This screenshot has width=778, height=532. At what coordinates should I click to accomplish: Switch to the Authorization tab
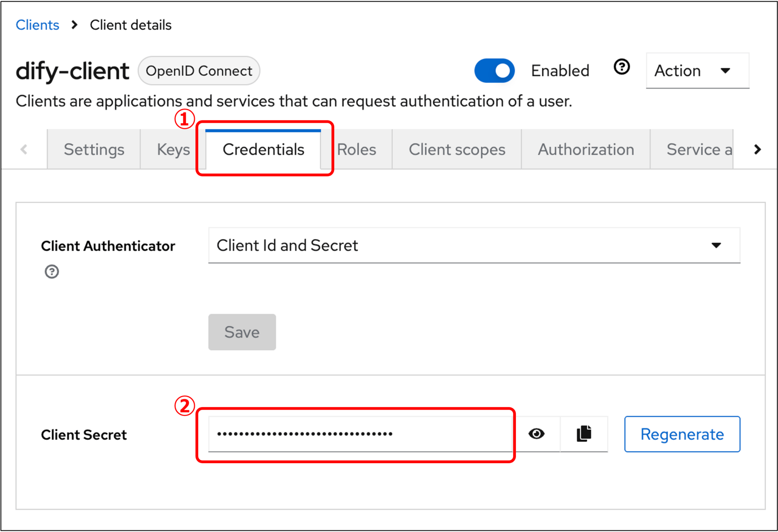coord(586,150)
